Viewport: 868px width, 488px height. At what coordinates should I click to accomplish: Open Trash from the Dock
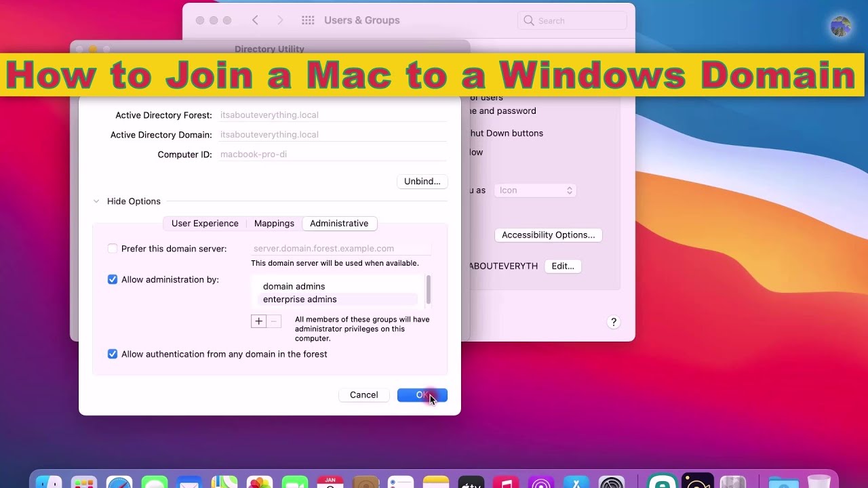(819, 483)
